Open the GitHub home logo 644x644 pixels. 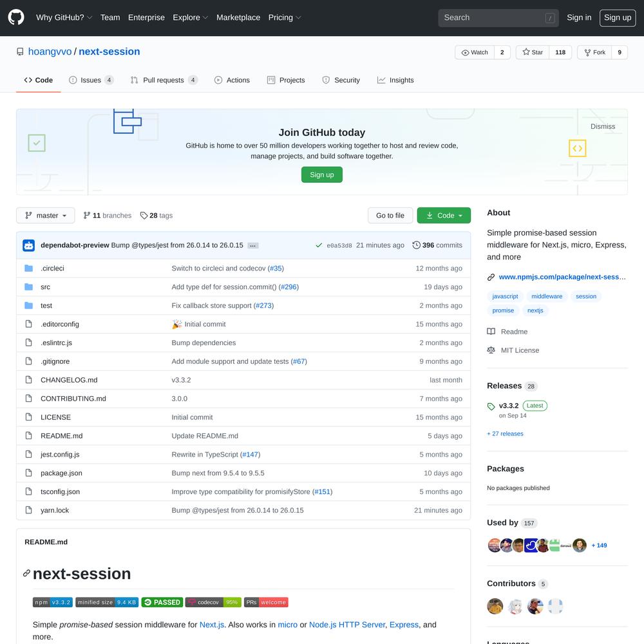click(16, 17)
